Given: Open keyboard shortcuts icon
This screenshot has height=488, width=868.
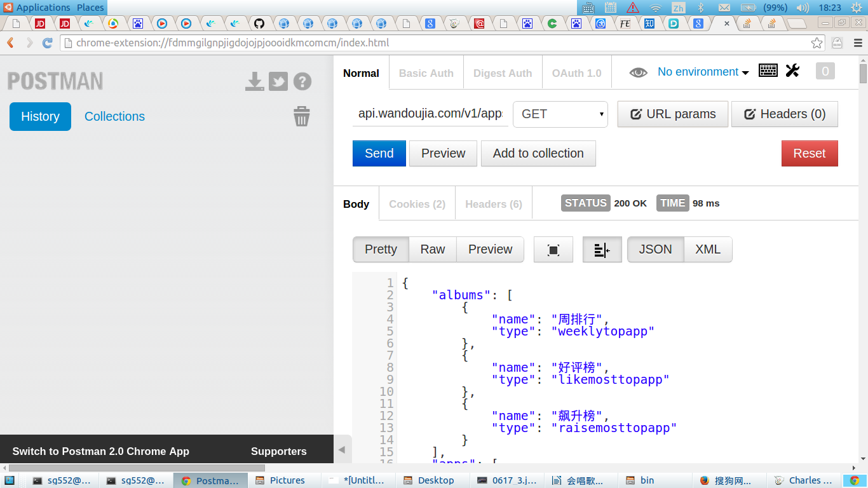Looking at the screenshot, I should [x=768, y=71].
